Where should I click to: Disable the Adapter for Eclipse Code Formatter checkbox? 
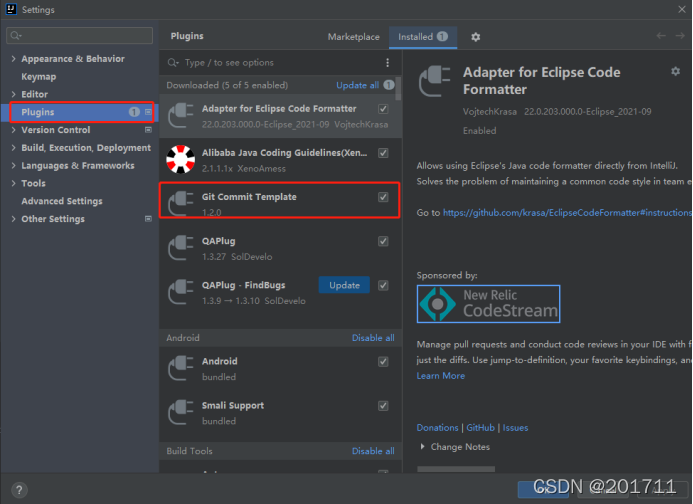click(x=383, y=109)
